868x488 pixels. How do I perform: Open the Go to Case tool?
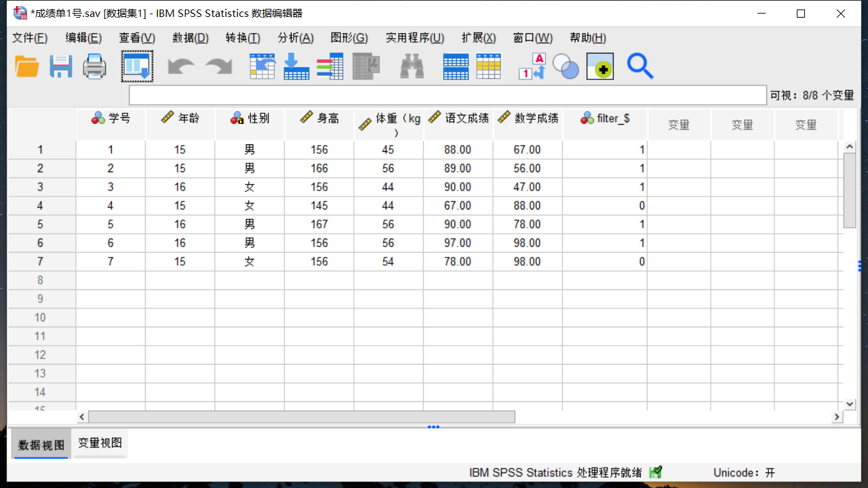tap(262, 66)
